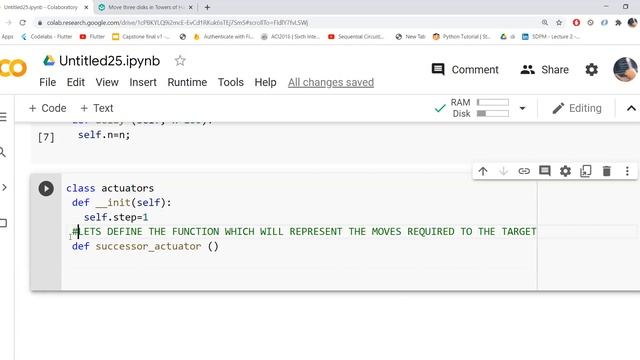Open the Authenticate with Fi... bookmark
Image resolution: width=640 pixels, height=360 pixels.
tap(223, 37)
